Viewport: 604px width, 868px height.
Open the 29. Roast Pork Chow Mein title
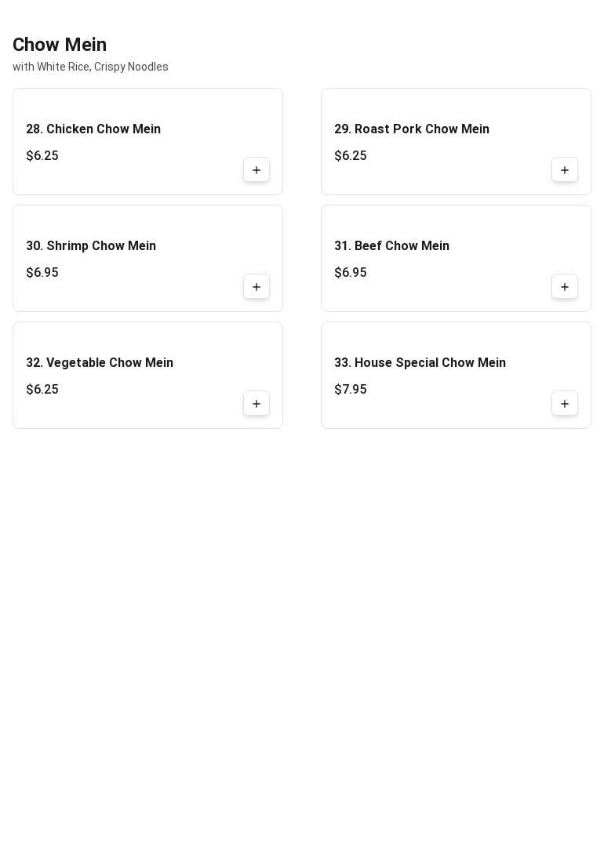coord(412,129)
